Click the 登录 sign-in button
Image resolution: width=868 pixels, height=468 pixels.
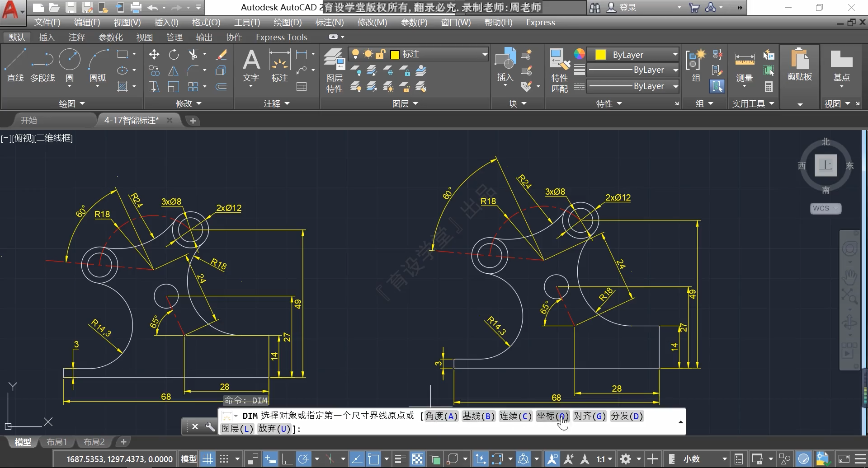tap(621, 8)
